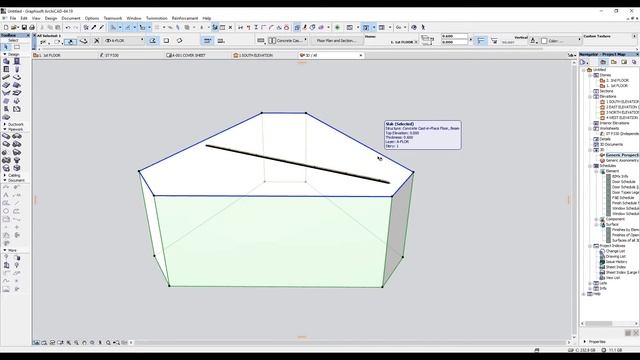The width and height of the screenshot is (640, 360).
Task: Click the green dot icon in toolbar
Action: coord(337,27)
